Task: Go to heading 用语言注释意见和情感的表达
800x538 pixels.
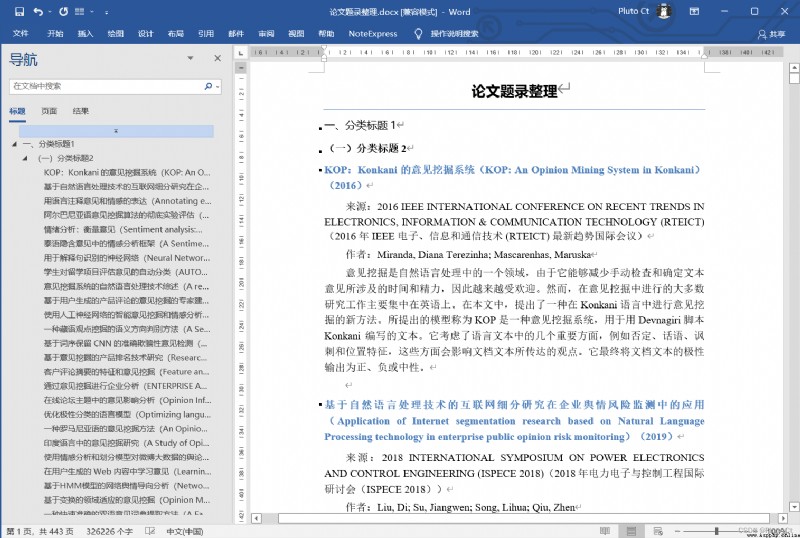Action: click(127, 201)
